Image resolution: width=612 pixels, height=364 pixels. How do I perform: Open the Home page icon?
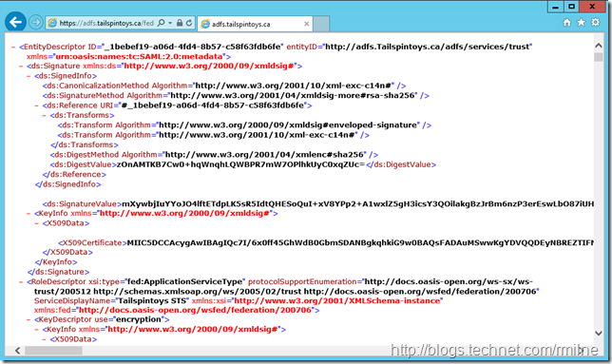pos(566,22)
